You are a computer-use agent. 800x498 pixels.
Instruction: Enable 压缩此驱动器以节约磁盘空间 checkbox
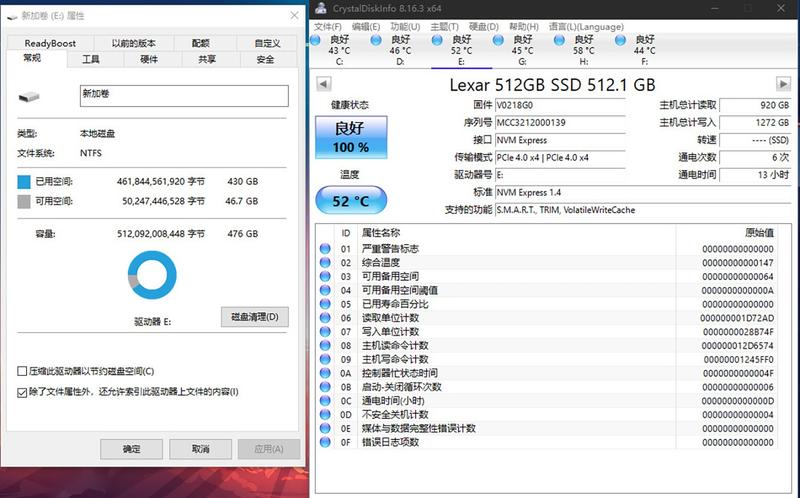coord(22,371)
